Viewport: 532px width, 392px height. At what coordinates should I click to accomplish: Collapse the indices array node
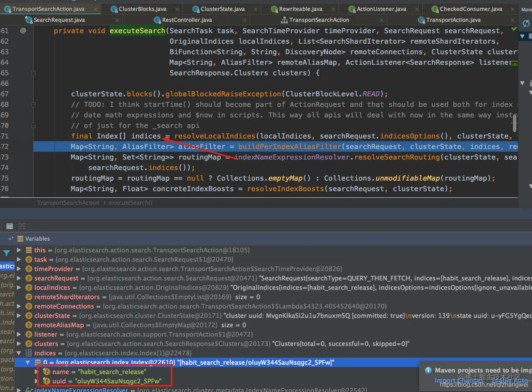19,353
